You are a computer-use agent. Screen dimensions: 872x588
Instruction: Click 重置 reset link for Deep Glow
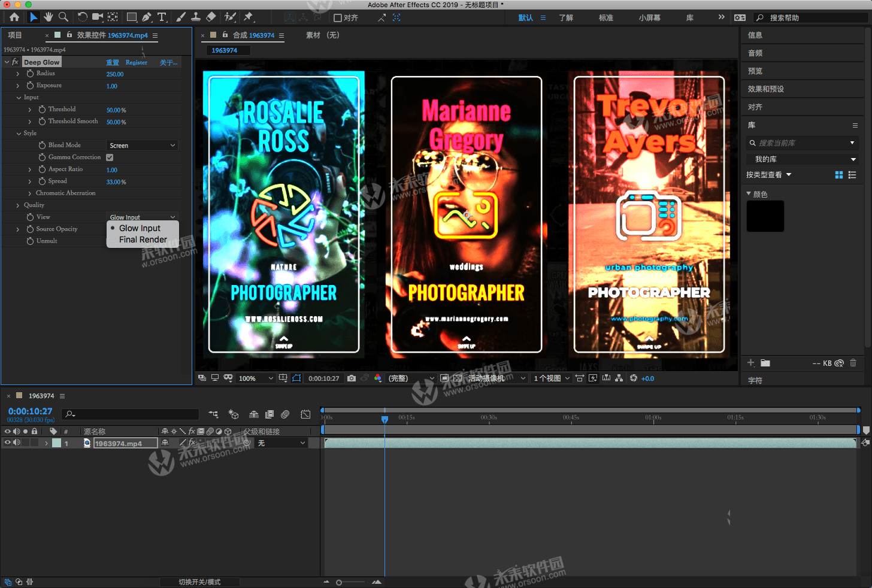pyautogui.click(x=113, y=62)
